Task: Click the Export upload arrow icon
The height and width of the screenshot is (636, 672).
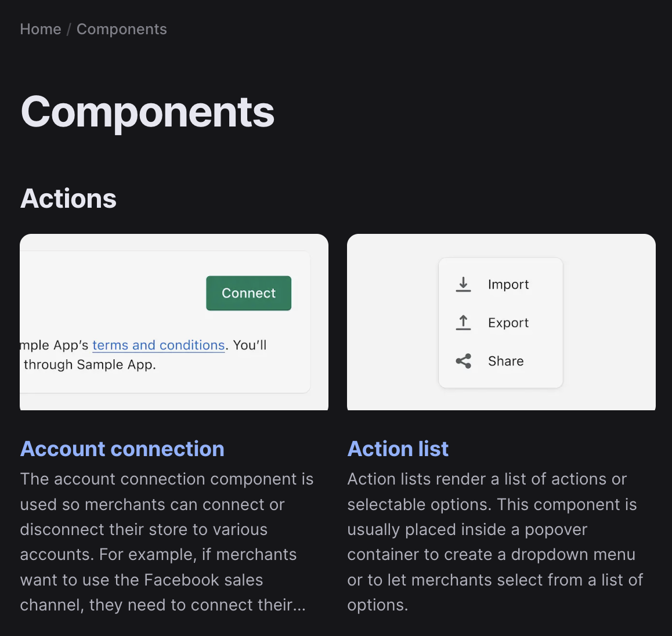Action: (463, 323)
